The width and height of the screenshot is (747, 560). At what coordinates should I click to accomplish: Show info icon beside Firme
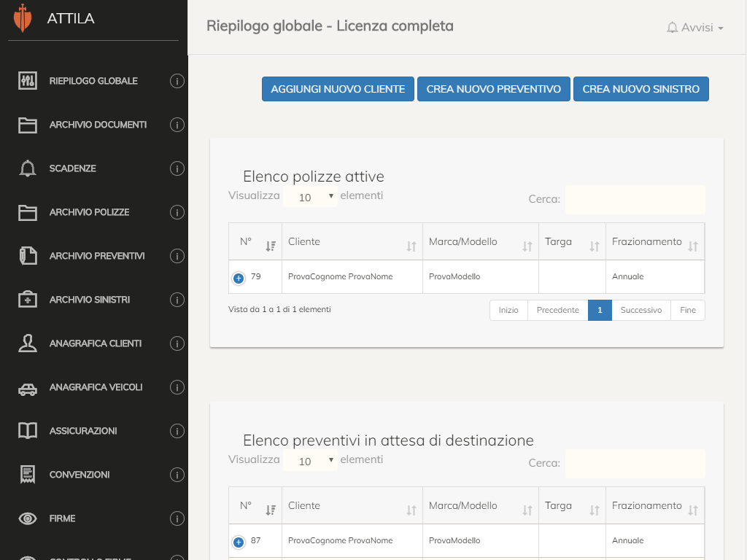177,518
